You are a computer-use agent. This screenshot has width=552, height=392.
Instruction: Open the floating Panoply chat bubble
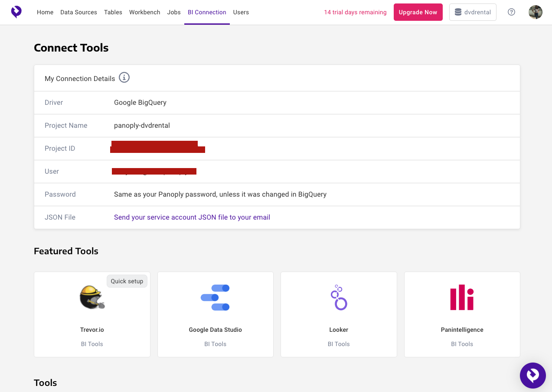coord(532,375)
